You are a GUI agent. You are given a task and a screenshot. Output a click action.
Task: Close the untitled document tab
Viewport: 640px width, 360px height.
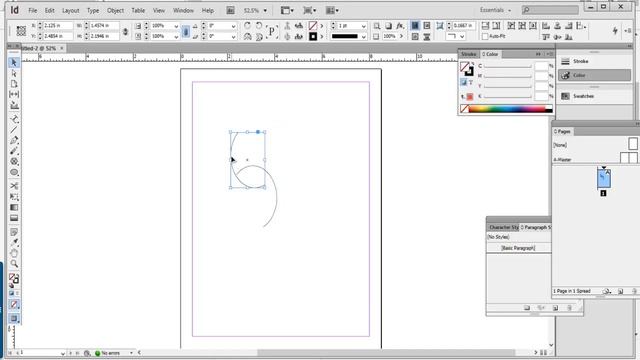pyautogui.click(x=62, y=48)
